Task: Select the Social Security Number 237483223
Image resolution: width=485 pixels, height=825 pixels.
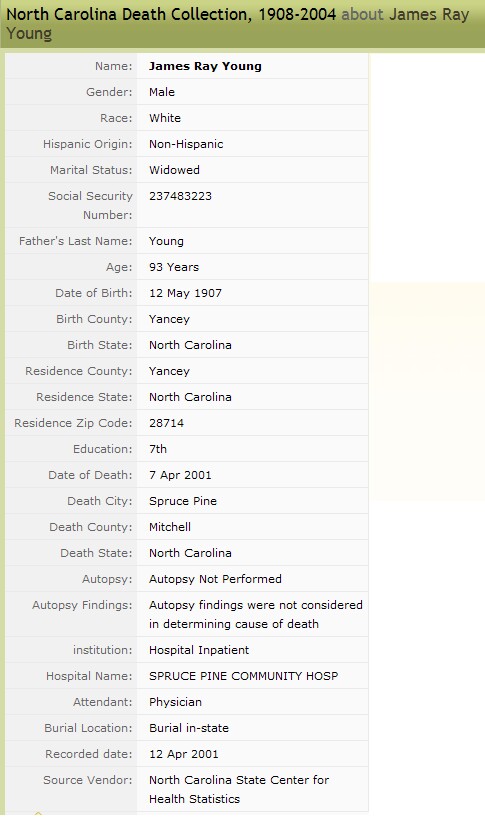Action: click(180, 196)
